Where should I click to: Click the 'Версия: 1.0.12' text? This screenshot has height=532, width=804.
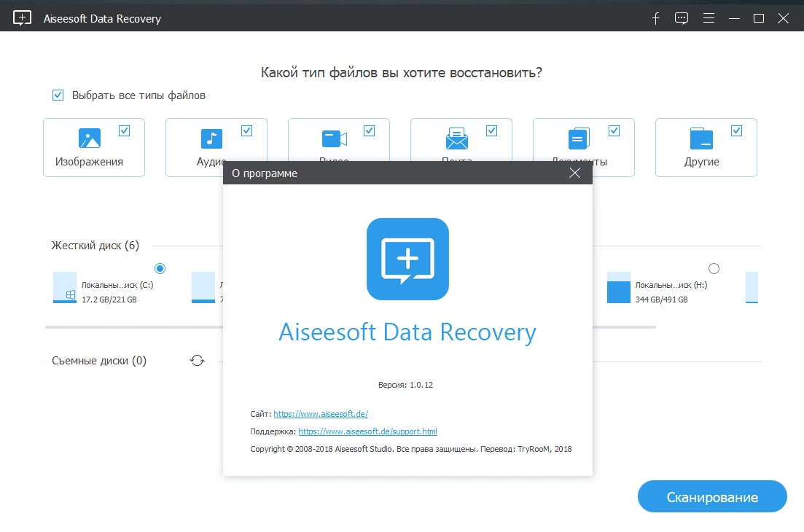(x=405, y=385)
